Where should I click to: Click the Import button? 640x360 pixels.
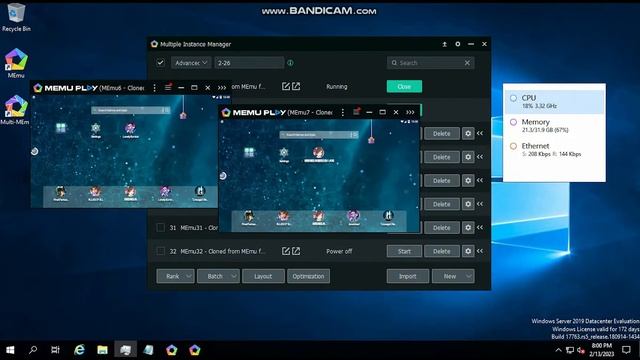pyautogui.click(x=407, y=276)
